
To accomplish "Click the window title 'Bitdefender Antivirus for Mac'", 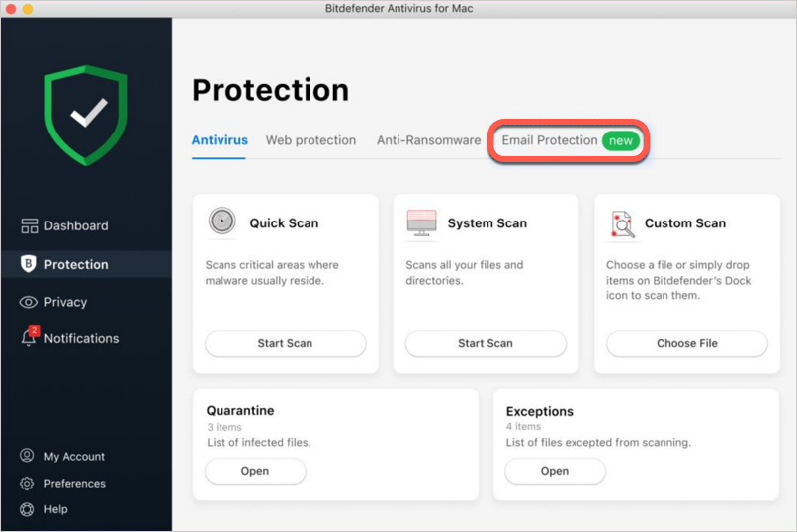I will point(399,8).
